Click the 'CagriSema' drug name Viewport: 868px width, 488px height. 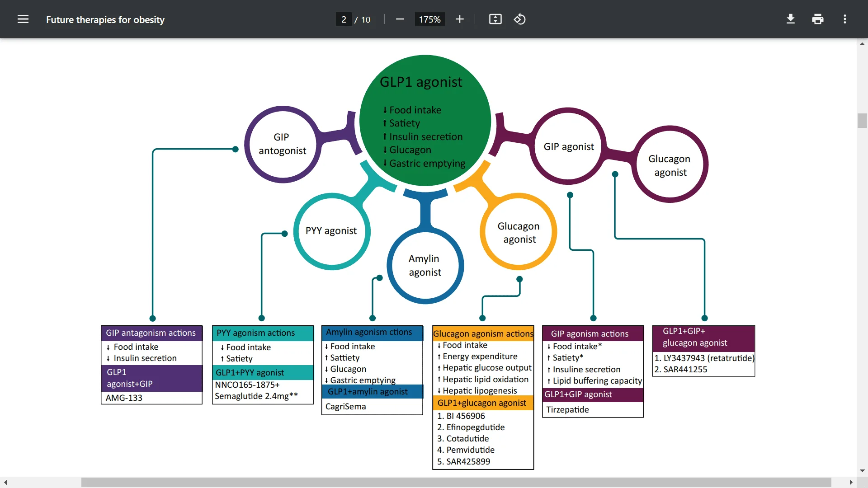(x=346, y=407)
